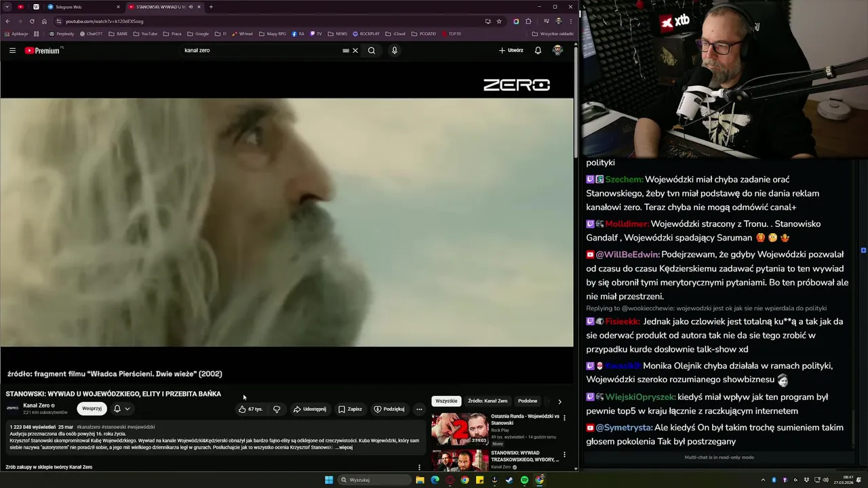Open more actions ellipsis under video
The image size is (868, 488).
pos(419,409)
